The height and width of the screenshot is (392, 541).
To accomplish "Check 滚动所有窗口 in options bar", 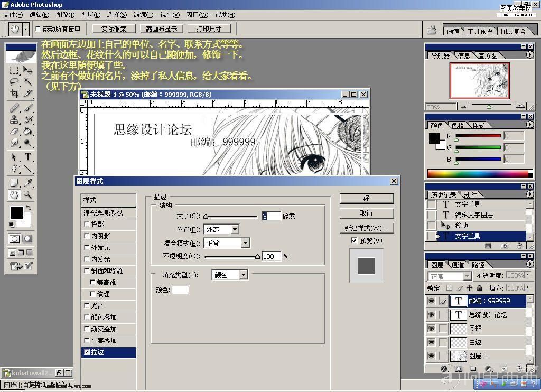I will [x=38, y=29].
